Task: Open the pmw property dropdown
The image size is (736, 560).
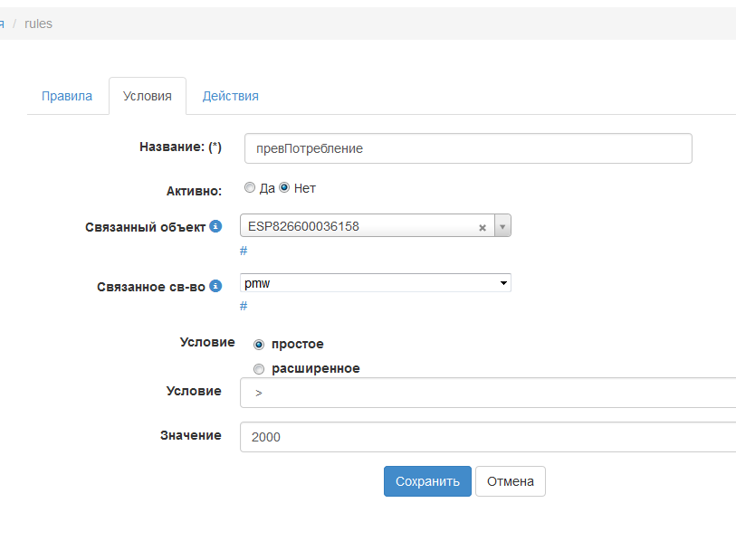Action: (x=375, y=283)
